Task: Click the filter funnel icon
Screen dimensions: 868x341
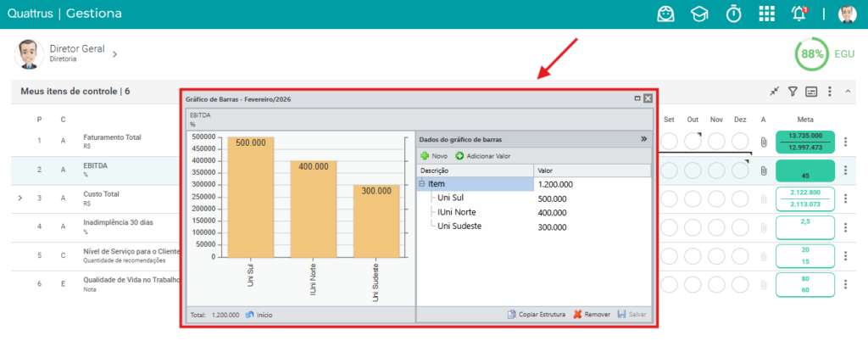Action: point(793,92)
